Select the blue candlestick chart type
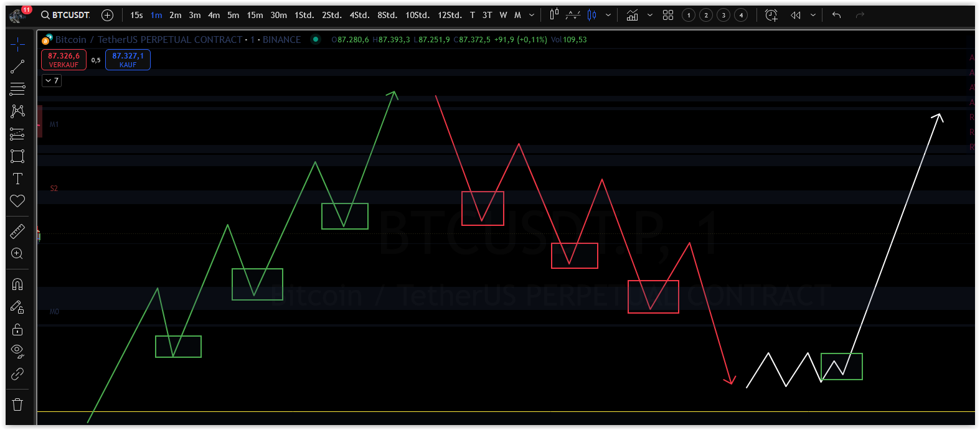 coord(592,15)
